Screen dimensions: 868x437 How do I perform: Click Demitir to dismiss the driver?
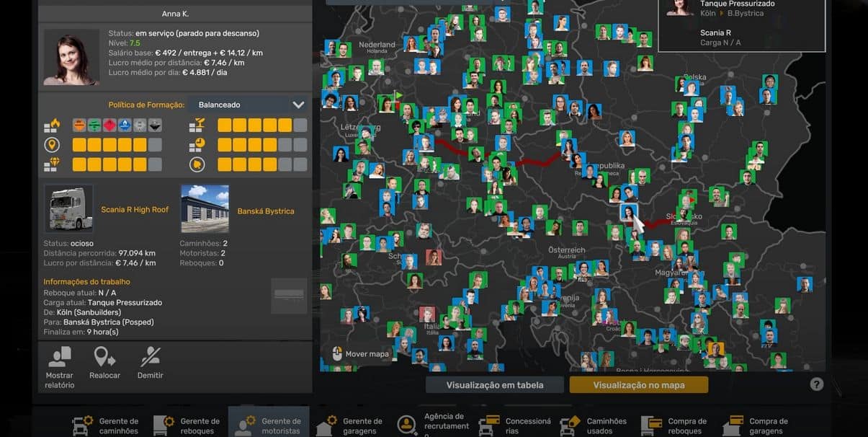(x=150, y=363)
